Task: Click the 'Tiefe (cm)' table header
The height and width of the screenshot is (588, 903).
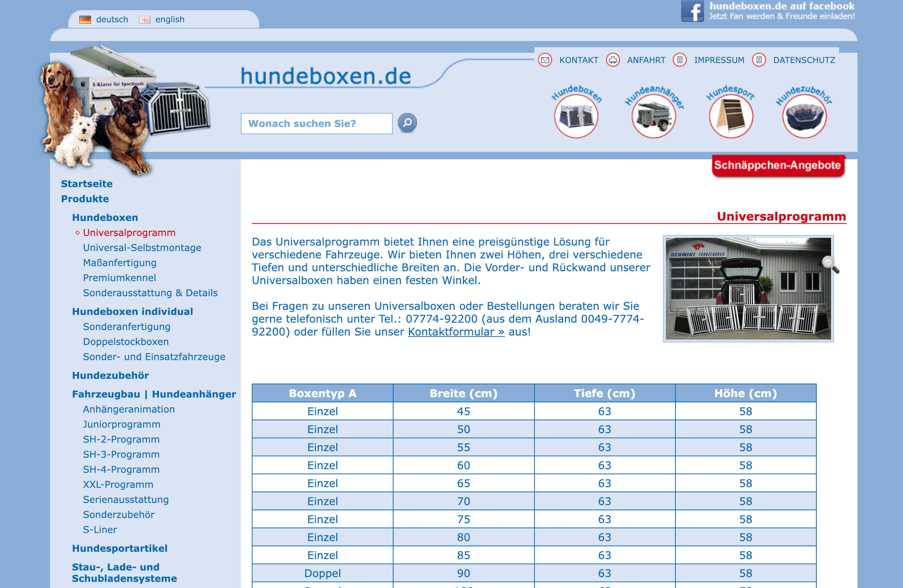Action: click(605, 393)
